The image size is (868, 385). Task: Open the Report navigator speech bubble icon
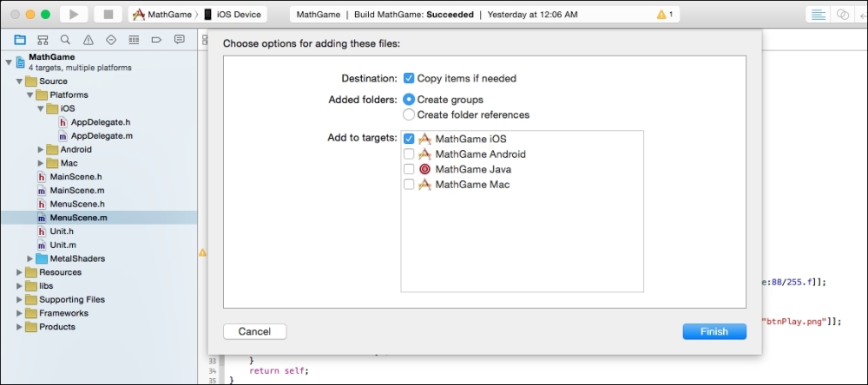click(179, 40)
